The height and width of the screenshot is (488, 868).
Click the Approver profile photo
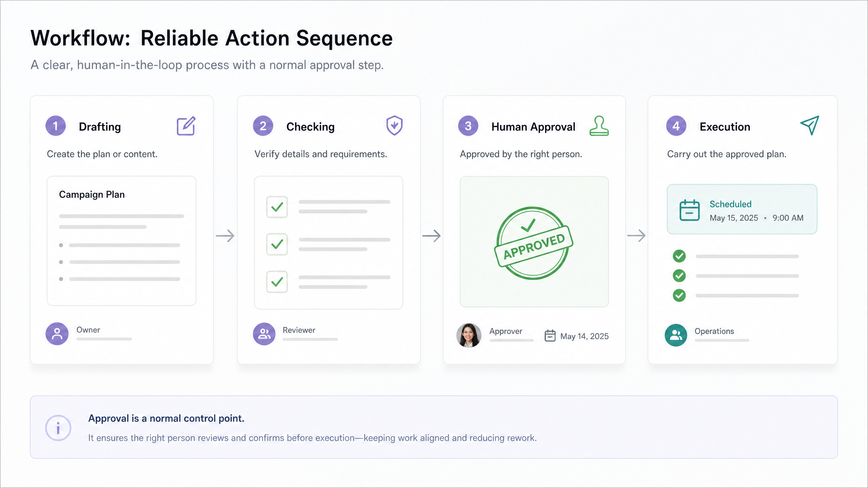tap(469, 335)
